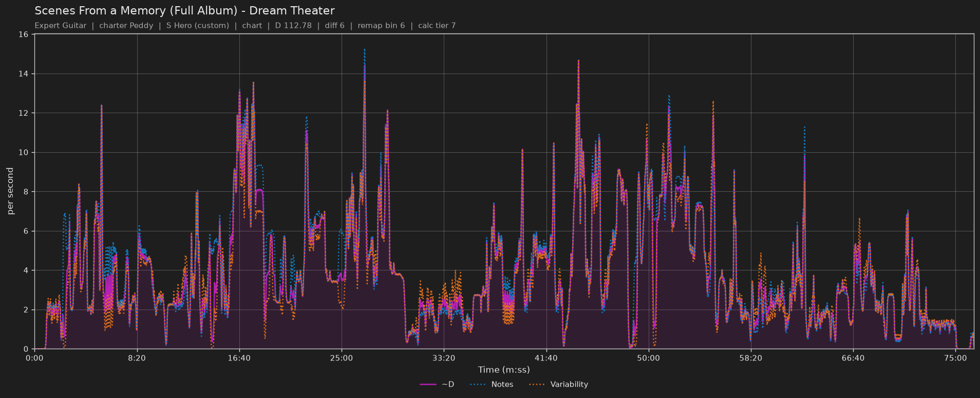
Task: Click the "D 112.78" value in subtitle
Action: [x=293, y=26]
